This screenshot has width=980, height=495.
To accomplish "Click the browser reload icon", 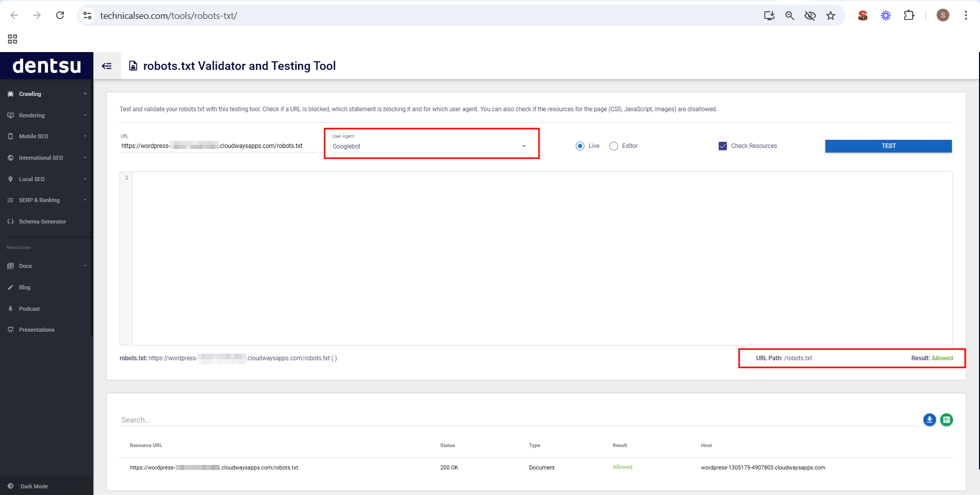I will tap(60, 15).
